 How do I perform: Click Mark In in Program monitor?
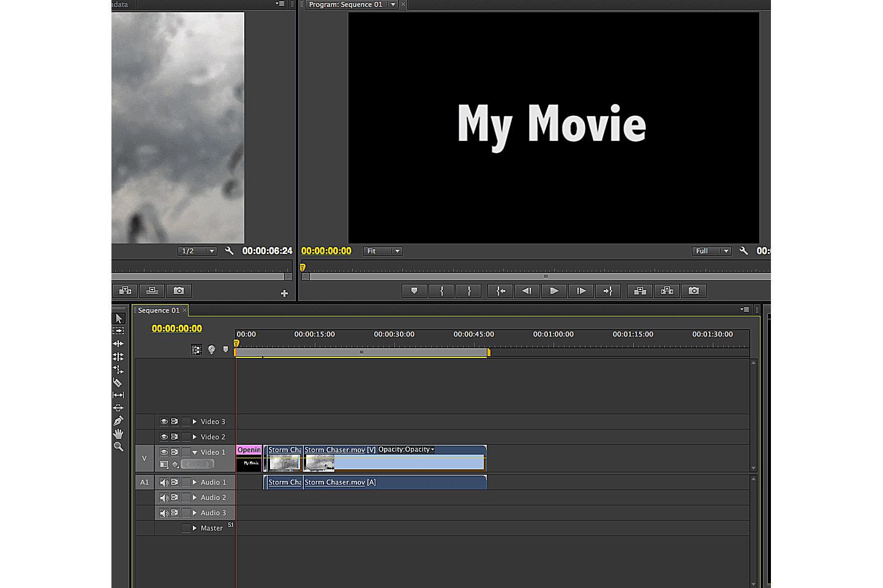(x=441, y=291)
